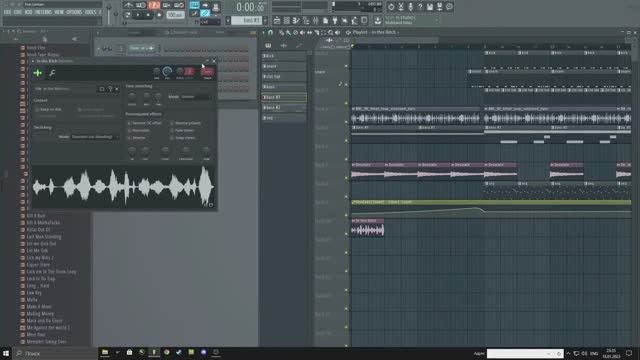
Task: Open sampler wrench settings
Action: [52, 73]
